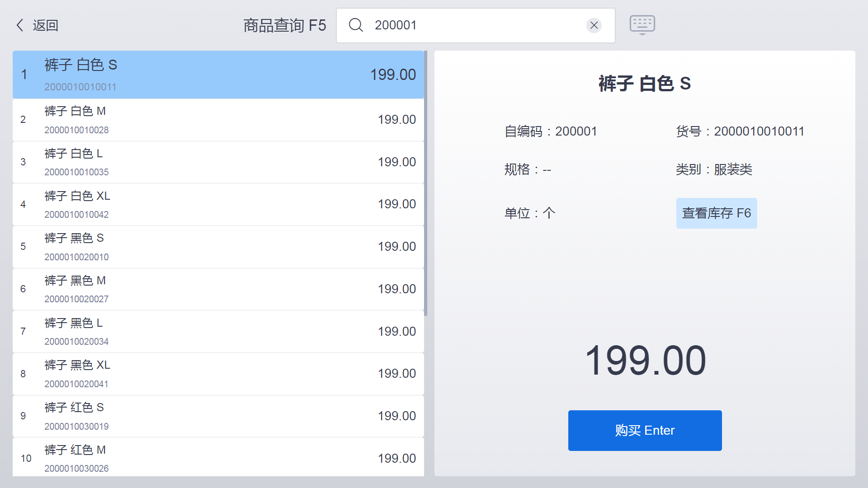Open 查看库存 F6 stock view
Viewport: 868px width, 488px height.
coord(716,213)
